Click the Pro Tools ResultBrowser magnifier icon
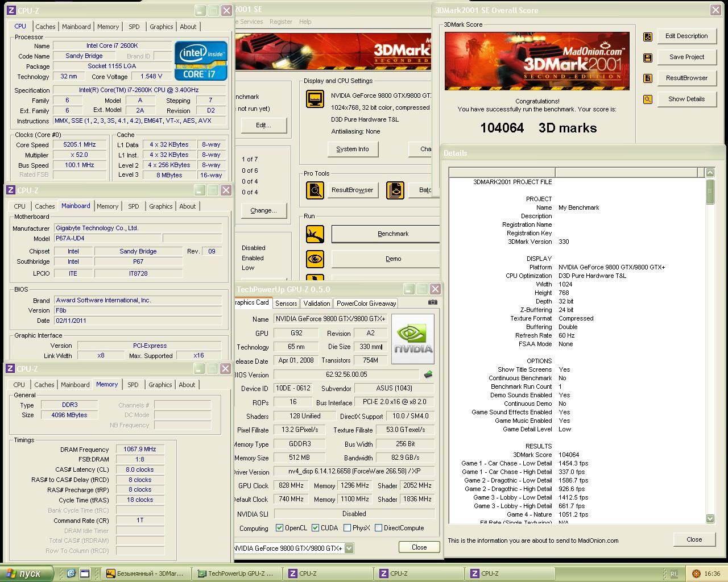 pos(315,190)
